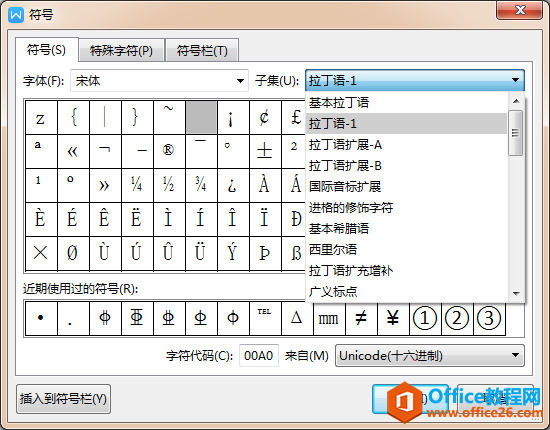Choose 国际音标扩展 subset
Screen dimensions: 550x430
[406, 187]
